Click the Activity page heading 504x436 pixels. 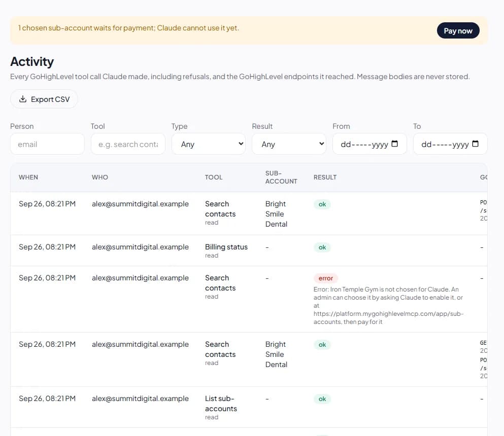[32, 62]
